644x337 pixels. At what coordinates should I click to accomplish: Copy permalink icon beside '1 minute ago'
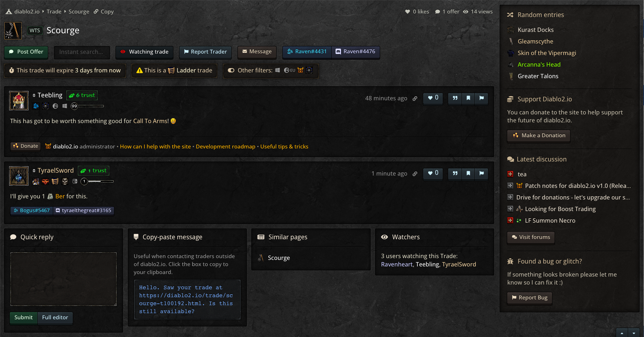[x=415, y=174]
